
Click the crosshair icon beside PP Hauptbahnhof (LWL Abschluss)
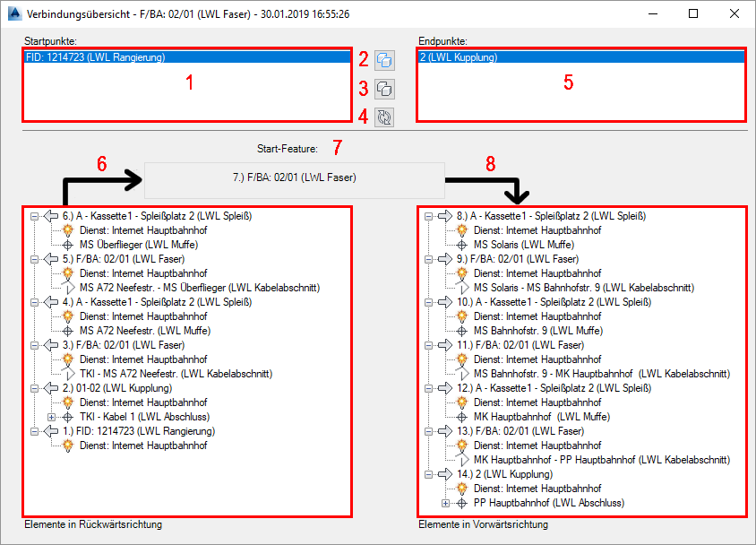click(462, 504)
